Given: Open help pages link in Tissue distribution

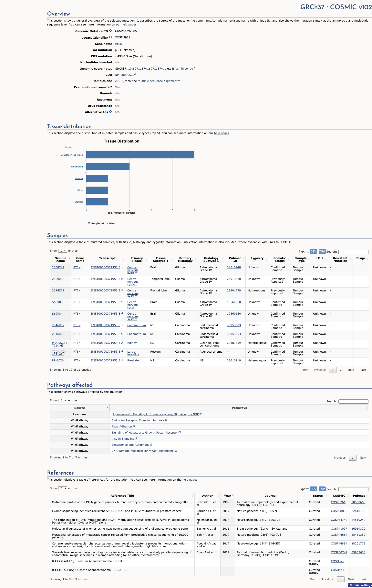Looking at the screenshot, I should click(x=222, y=133).
